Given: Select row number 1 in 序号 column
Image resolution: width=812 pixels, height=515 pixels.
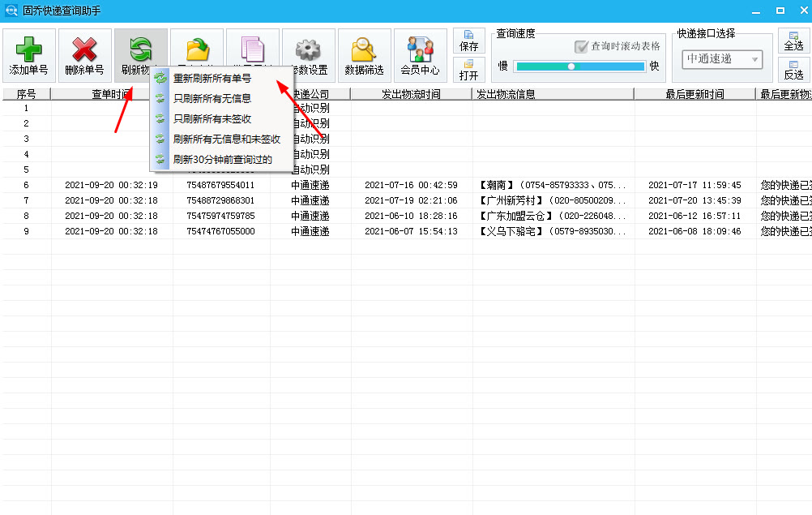Looking at the screenshot, I should pos(26,108).
